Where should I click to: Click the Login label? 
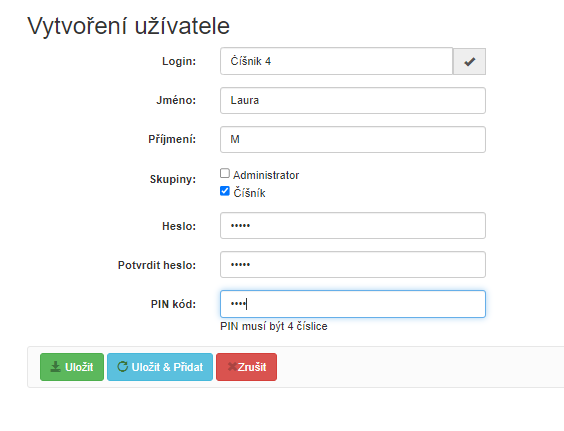coord(179,61)
